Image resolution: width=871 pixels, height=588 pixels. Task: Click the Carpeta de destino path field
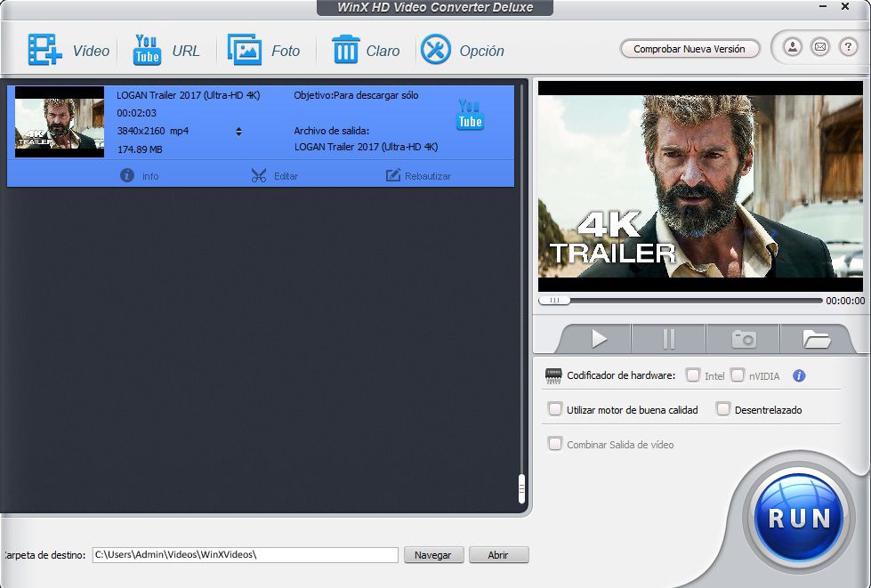tap(245, 555)
